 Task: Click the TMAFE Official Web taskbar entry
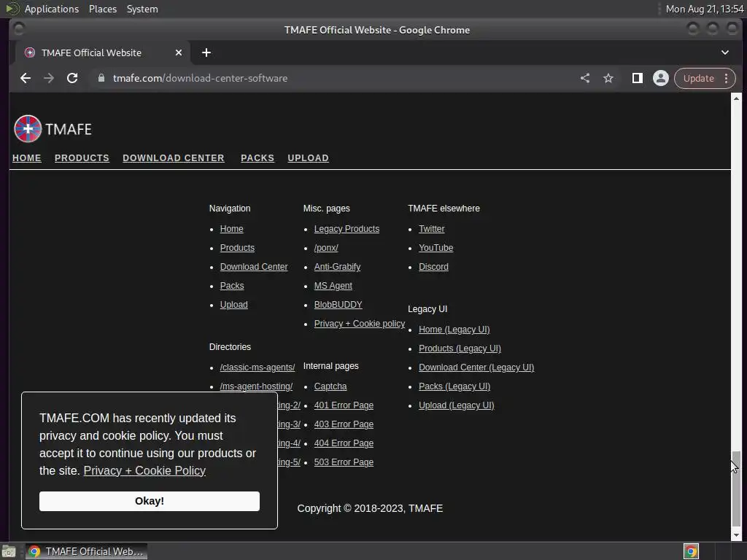pyautogui.click(x=86, y=551)
